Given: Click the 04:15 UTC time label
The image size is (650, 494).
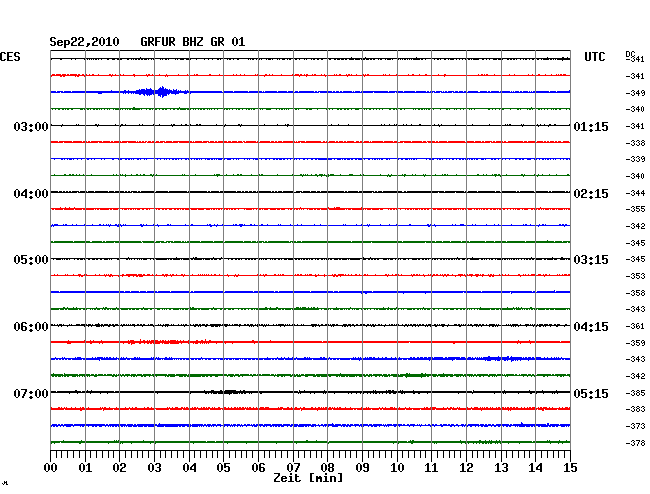Looking at the screenshot, I should pyautogui.click(x=591, y=327).
